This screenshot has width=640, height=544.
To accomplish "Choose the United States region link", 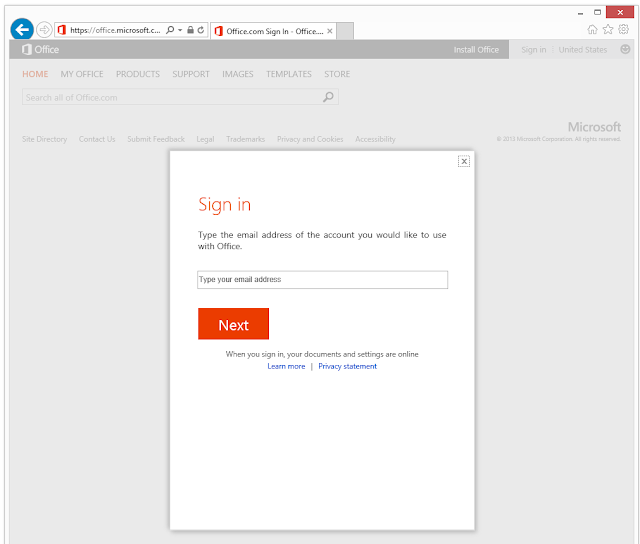I will coord(583,50).
